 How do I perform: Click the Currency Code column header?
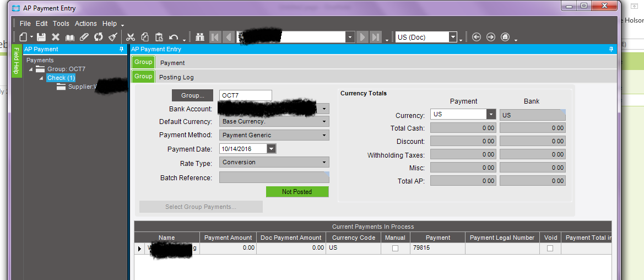(x=354, y=238)
